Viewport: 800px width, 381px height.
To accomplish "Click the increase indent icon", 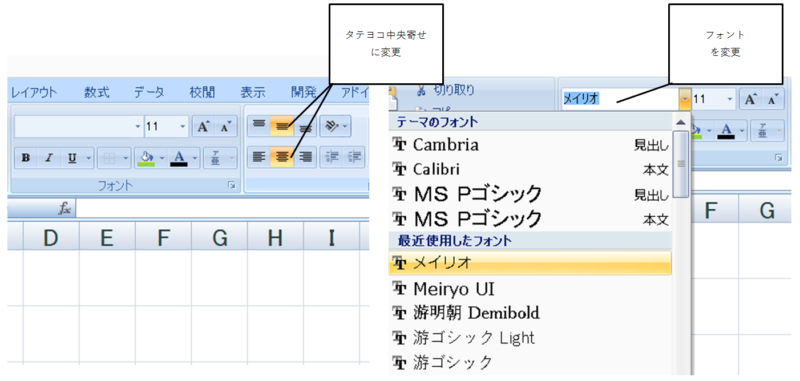I will [354, 157].
